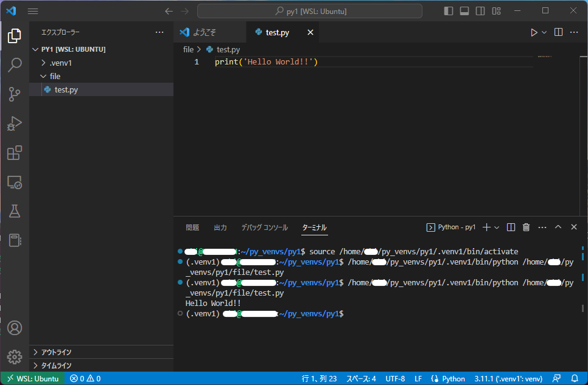Open the Python interpreter selector in status bar
This screenshot has height=385, width=588.
[x=508, y=378]
